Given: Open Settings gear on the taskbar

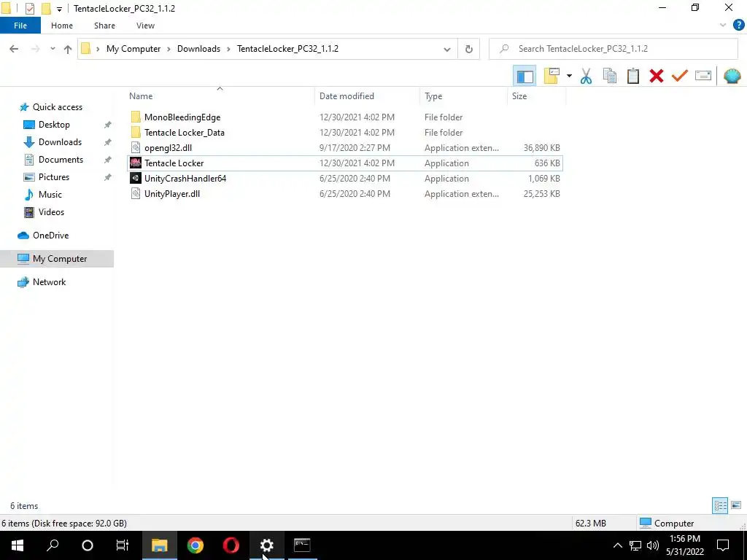Looking at the screenshot, I should [x=267, y=545].
